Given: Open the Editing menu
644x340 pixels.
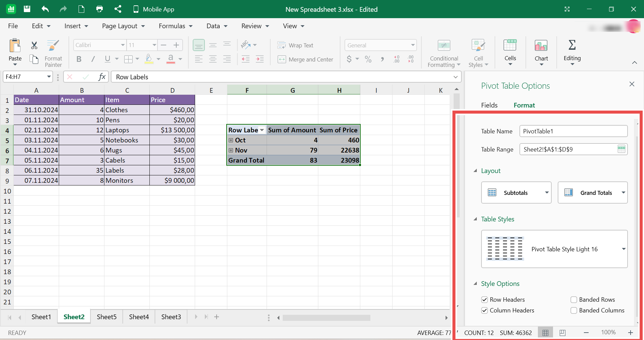Looking at the screenshot, I should pyautogui.click(x=572, y=52).
